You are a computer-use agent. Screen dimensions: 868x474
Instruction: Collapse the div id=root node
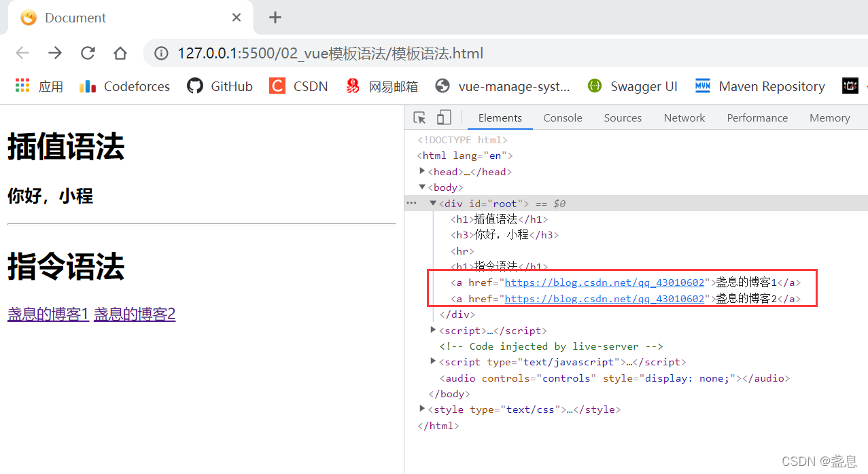point(433,203)
